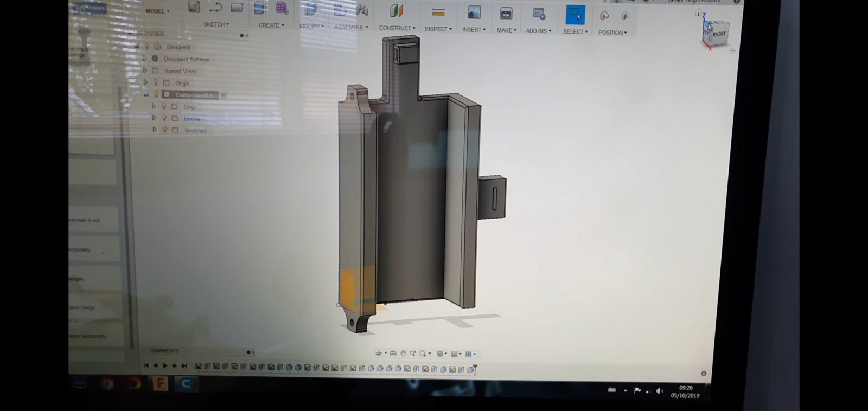The image size is (868, 411).
Task: Open the ADD-INS menu
Action: click(538, 31)
